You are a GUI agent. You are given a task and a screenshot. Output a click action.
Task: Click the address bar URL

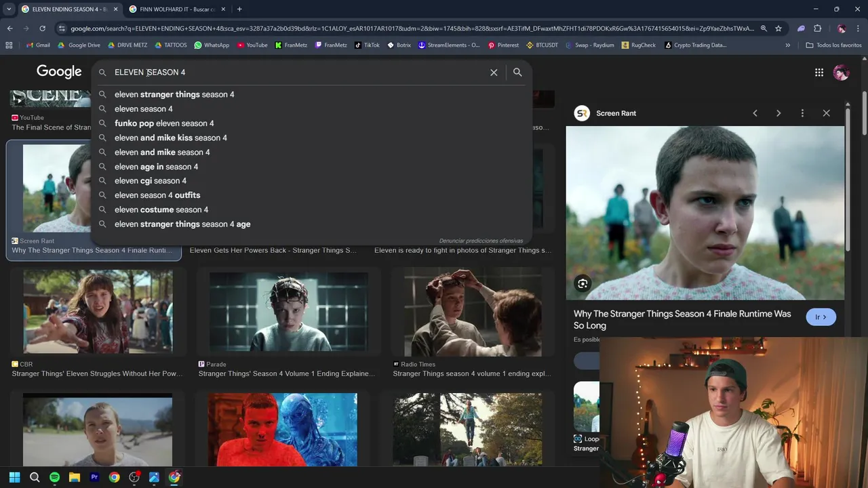[412, 28]
